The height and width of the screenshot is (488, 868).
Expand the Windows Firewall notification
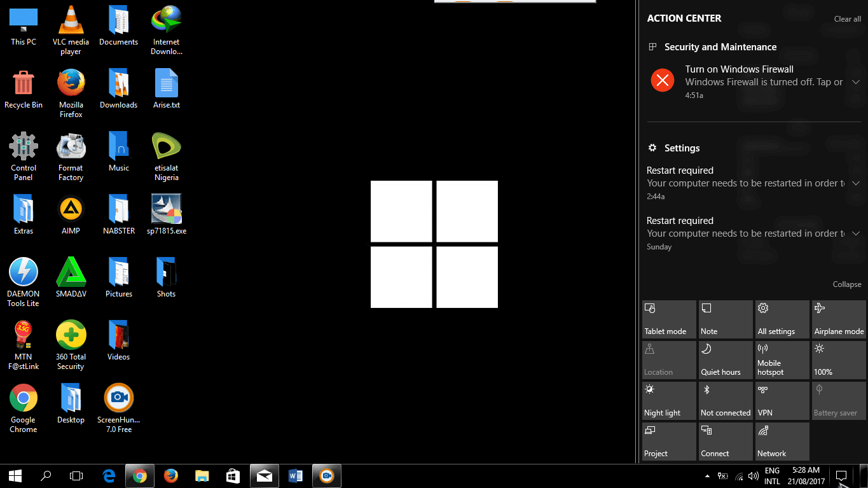856,82
